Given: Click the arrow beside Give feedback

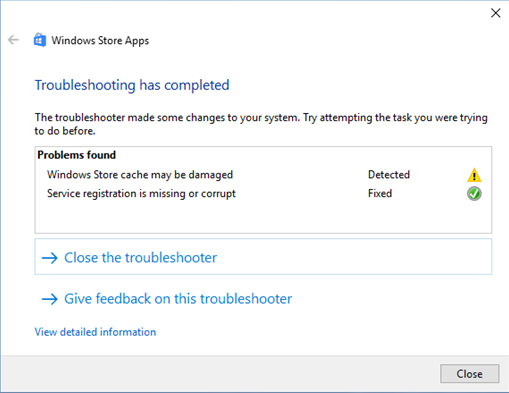Looking at the screenshot, I should coord(50,299).
